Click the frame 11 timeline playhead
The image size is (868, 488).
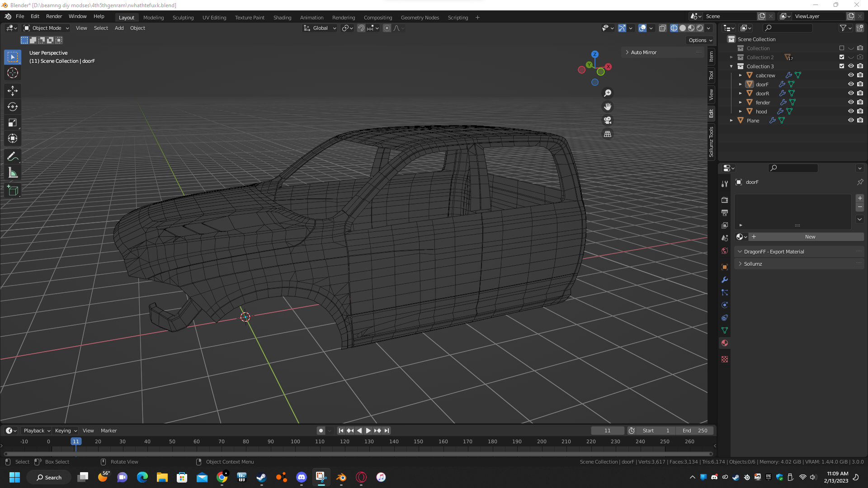coord(76,441)
